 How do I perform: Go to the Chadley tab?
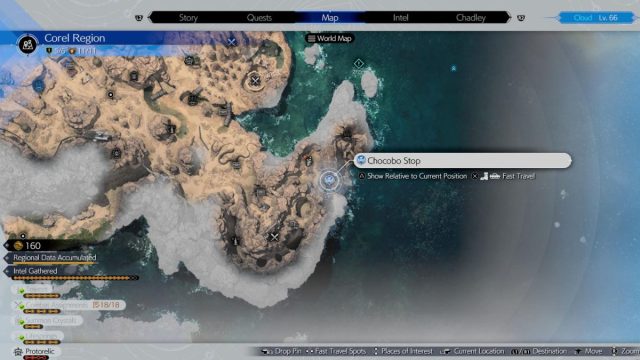pos(471,18)
